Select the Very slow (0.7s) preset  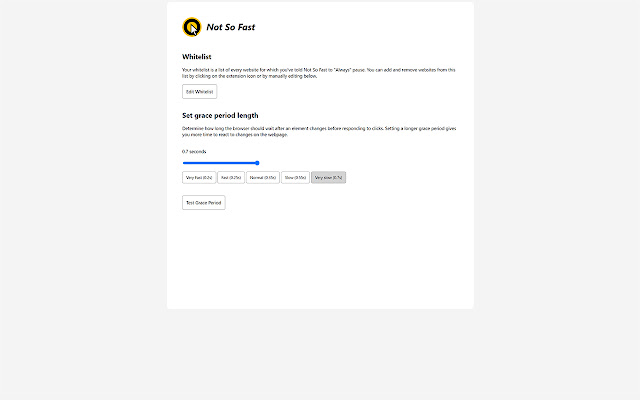[329, 178]
